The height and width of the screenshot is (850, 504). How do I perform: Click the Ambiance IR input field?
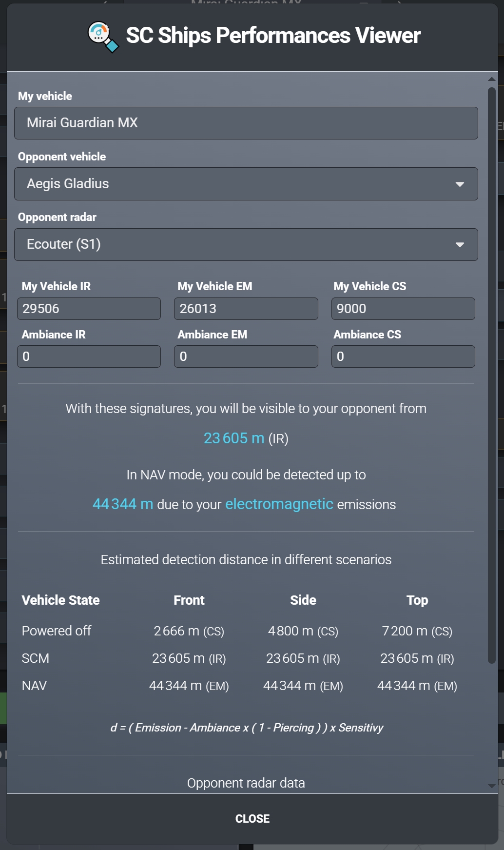(x=89, y=356)
